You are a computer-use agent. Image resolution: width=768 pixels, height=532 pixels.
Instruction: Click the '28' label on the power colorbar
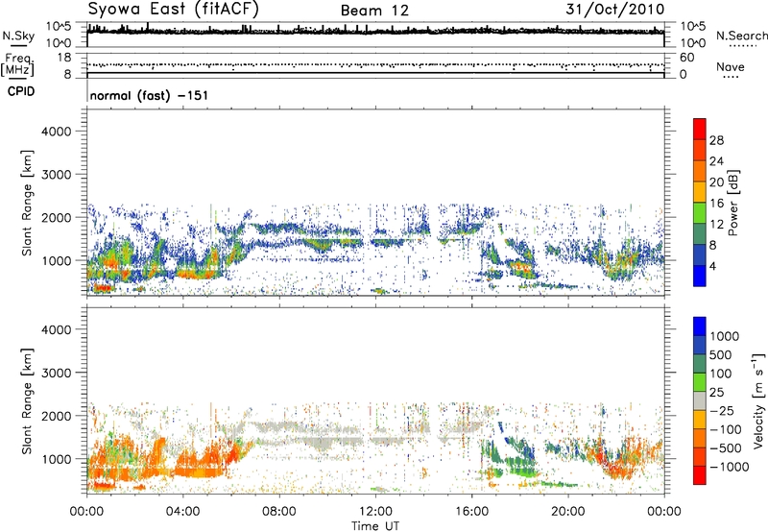(716, 140)
